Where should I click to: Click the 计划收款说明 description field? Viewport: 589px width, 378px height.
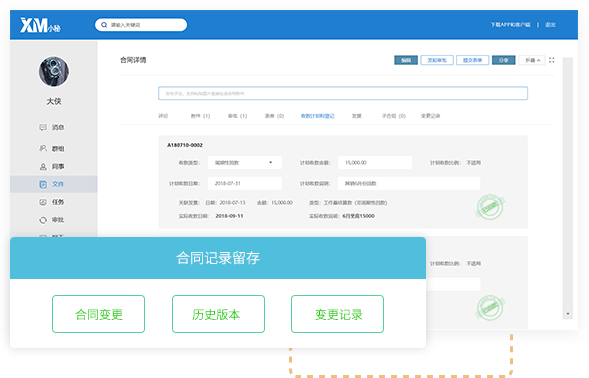coord(409,183)
